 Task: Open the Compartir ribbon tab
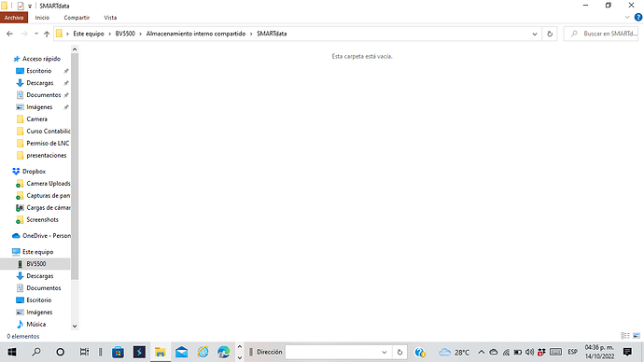coord(77,18)
